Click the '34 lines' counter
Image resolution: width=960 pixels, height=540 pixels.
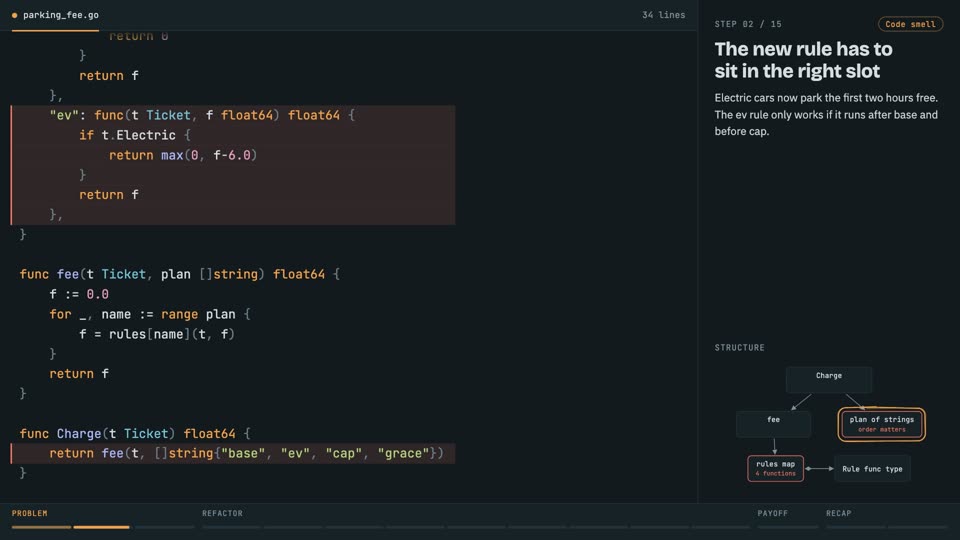click(x=663, y=15)
